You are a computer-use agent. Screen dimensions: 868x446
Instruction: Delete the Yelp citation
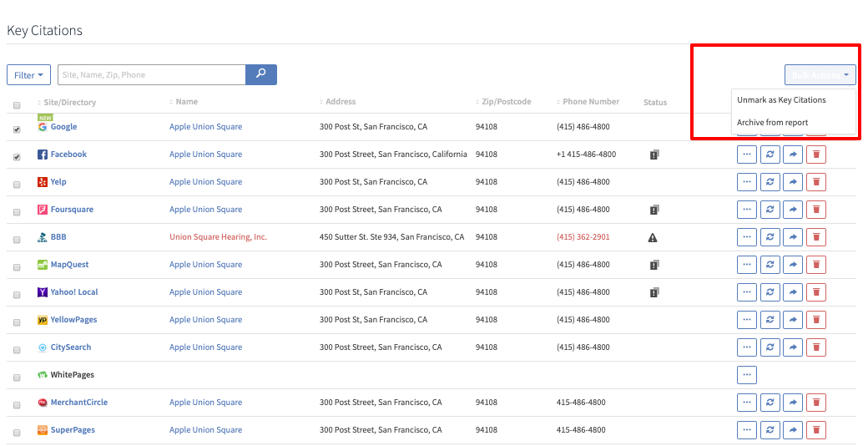point(816,182)
